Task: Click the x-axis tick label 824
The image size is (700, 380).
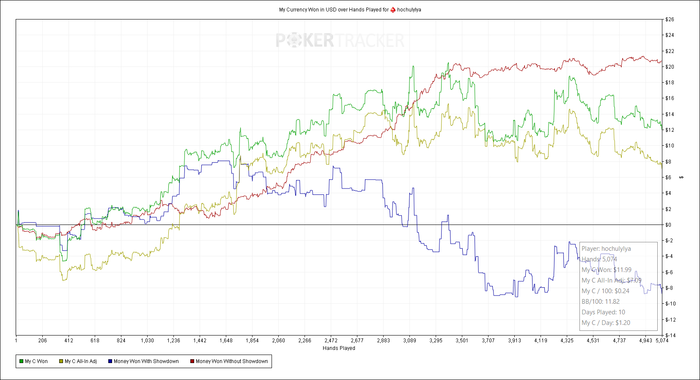Action: 121,340
